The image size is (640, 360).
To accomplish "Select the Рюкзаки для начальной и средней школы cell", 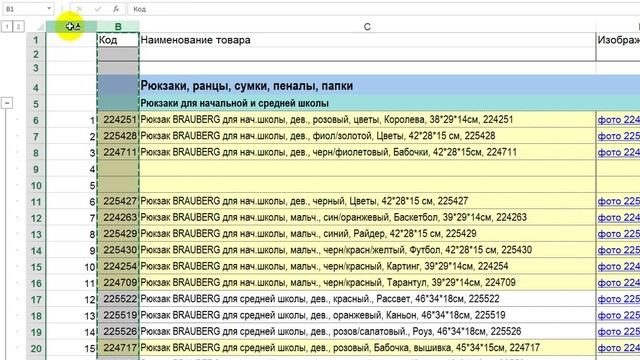I will 367,103.
